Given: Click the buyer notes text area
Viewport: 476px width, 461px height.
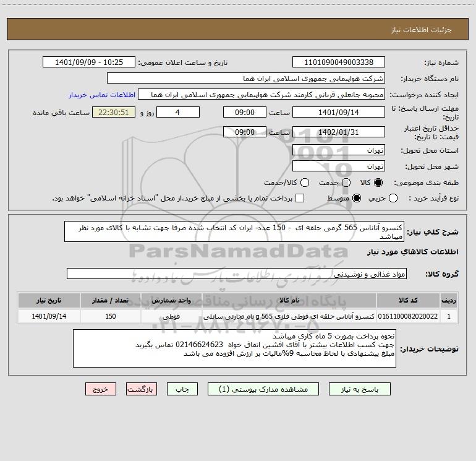Looking at the screenshot, I should point(234,348).
